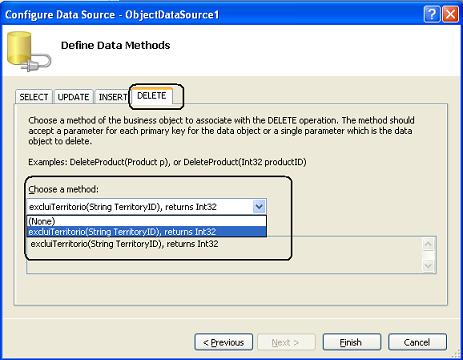Choose the (None) option in the list
Screen dimensions: 463x360
click(146, 221)
